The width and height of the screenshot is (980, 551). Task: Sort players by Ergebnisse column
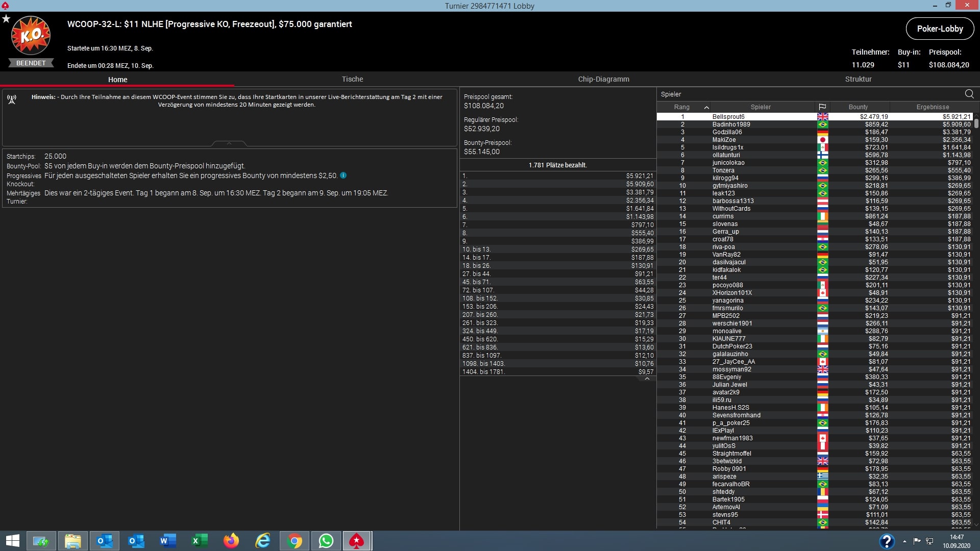[932, 107]
